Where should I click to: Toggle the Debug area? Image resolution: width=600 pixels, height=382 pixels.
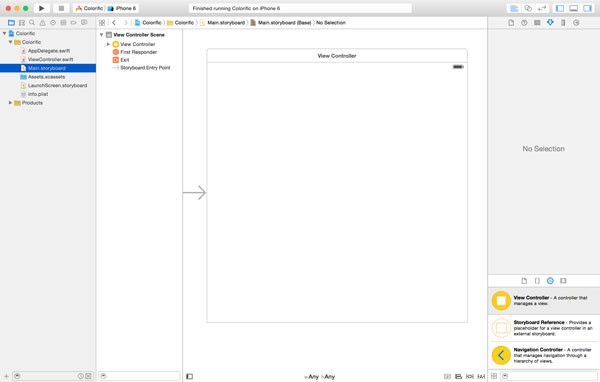574,8
